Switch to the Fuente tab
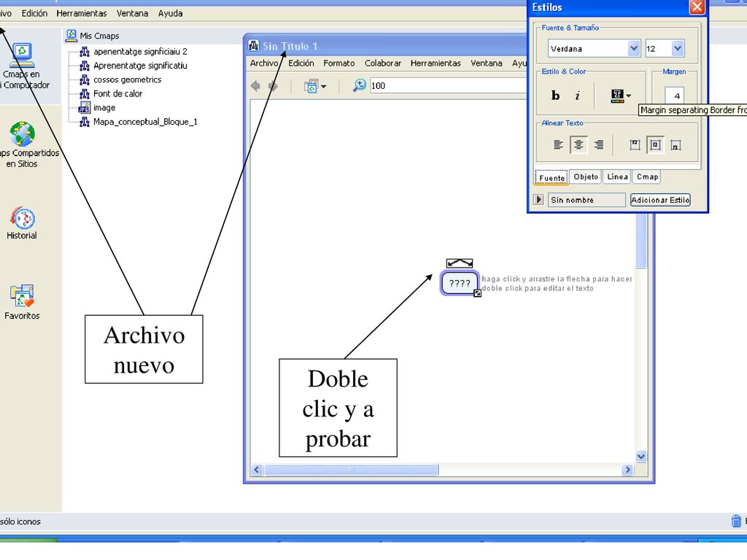 [551, 177]
